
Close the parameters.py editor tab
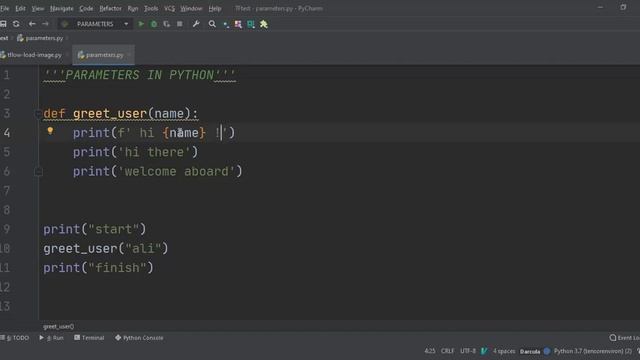(129, 55)
